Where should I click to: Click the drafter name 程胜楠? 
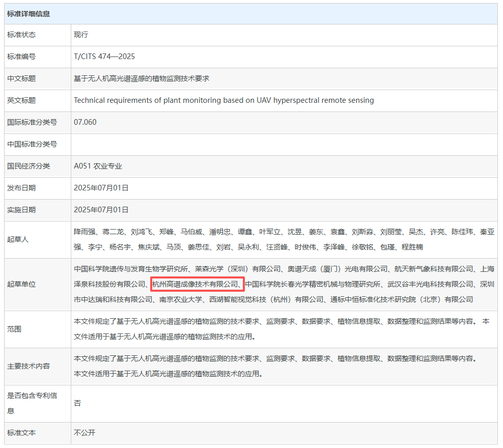pos(412,247)
